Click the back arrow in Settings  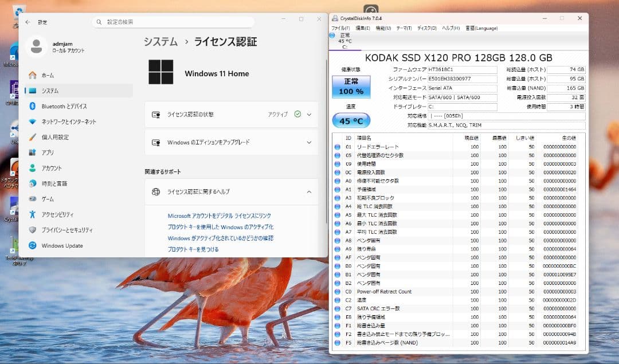pos(27,21)
